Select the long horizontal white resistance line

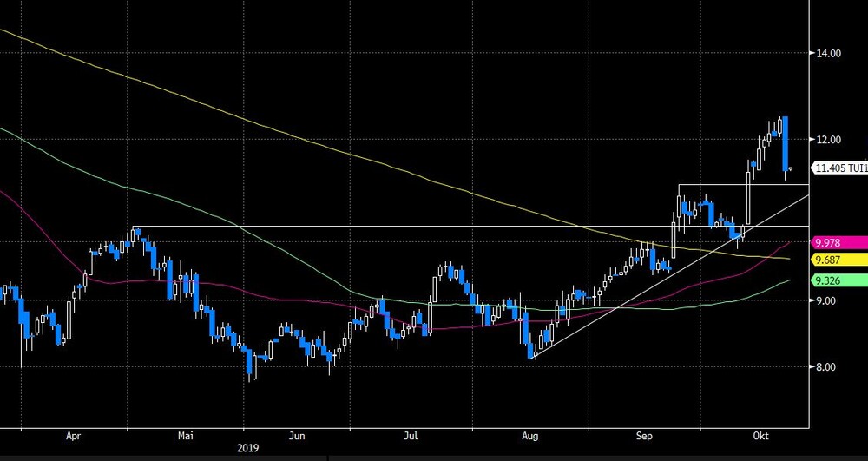pos(470,227)
